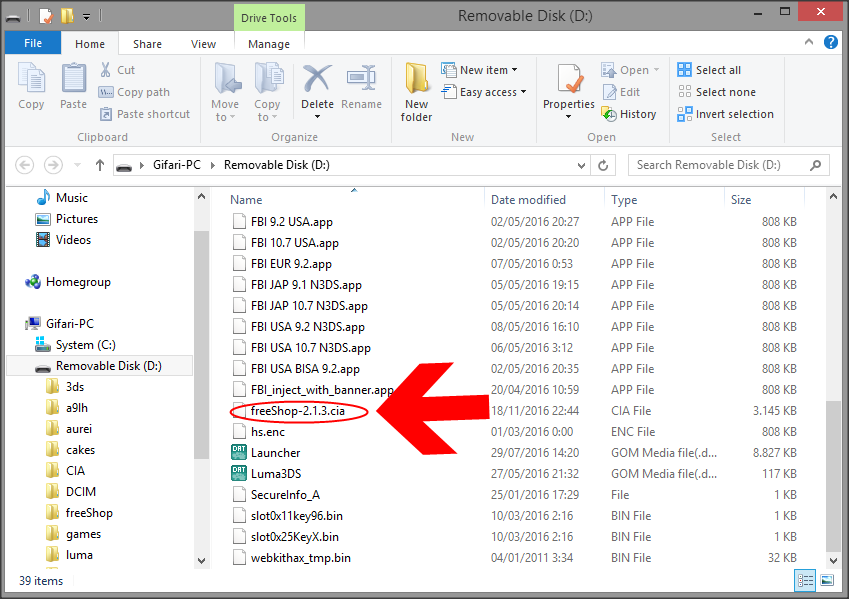Expand the address bar history dropdown

pos(581,165)
